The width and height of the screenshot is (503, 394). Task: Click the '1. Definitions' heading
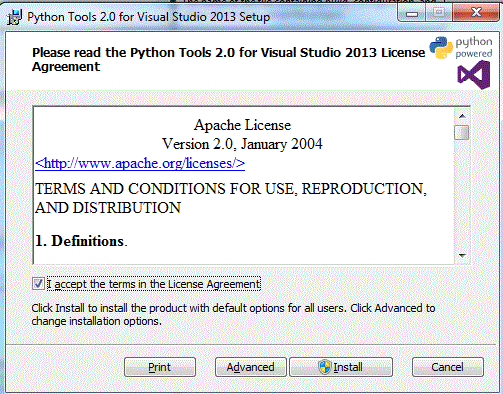click(81, 241)
